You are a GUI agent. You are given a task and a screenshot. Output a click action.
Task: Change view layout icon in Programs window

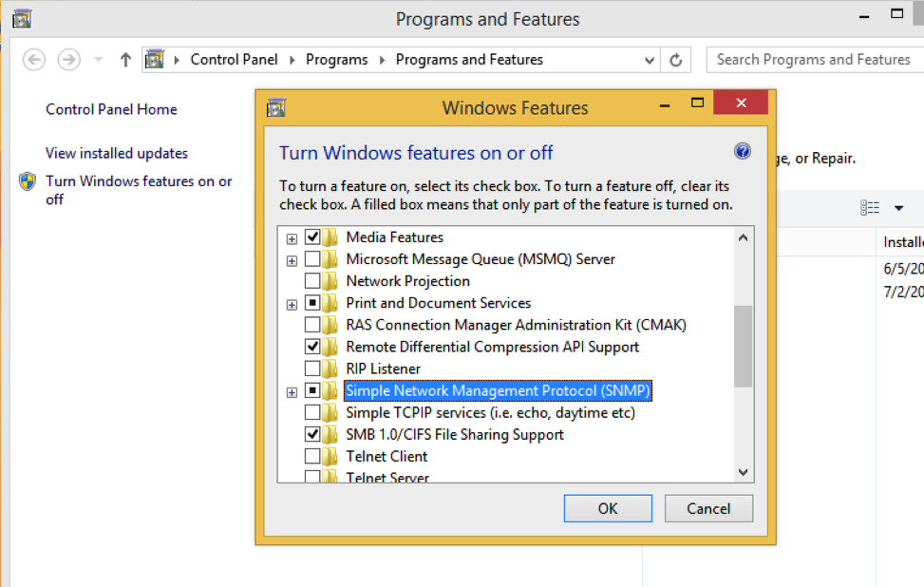coord(870,207)
